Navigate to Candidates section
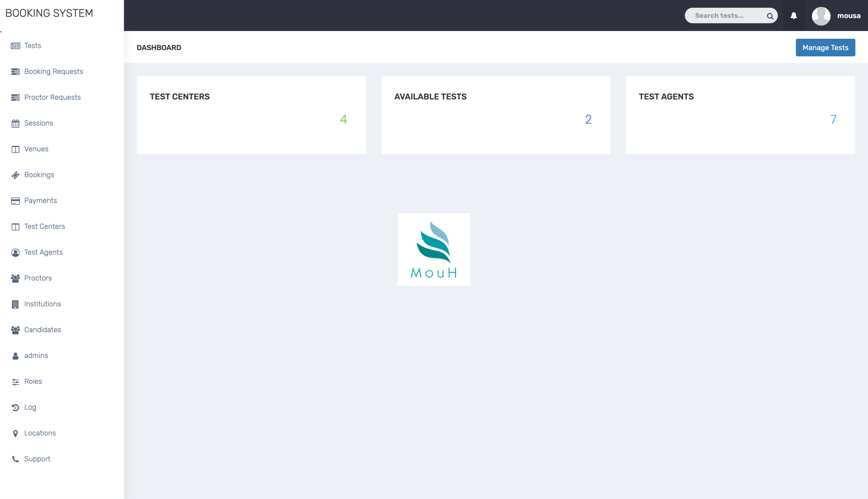 [x=42, y=330]
